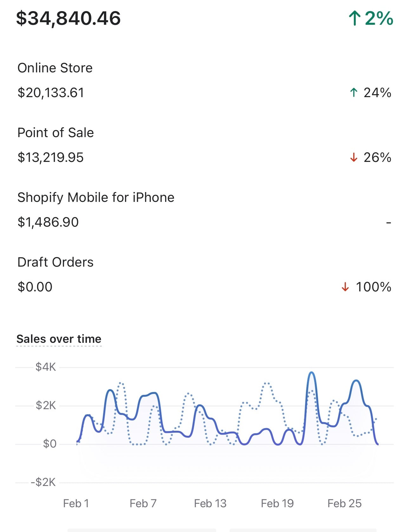Click the red down arrow beside 26%
The width and height of the screenshot is (409, 532).
point(354,157)
